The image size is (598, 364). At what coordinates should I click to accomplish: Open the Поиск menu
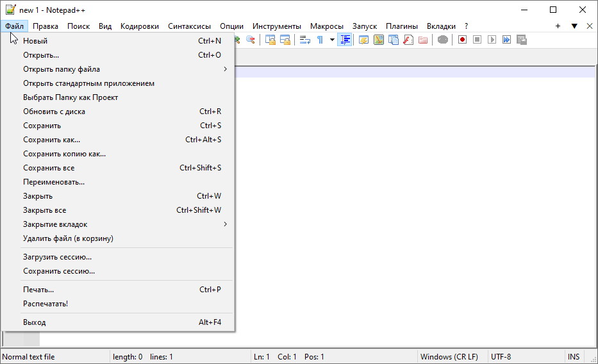tap(79, 26)
